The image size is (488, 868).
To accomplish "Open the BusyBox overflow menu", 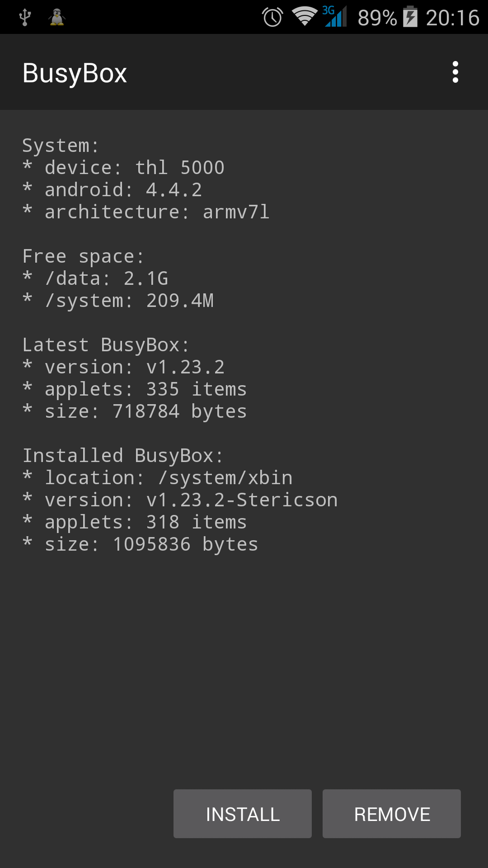I will pyautogui.click(x=455, y=72).
